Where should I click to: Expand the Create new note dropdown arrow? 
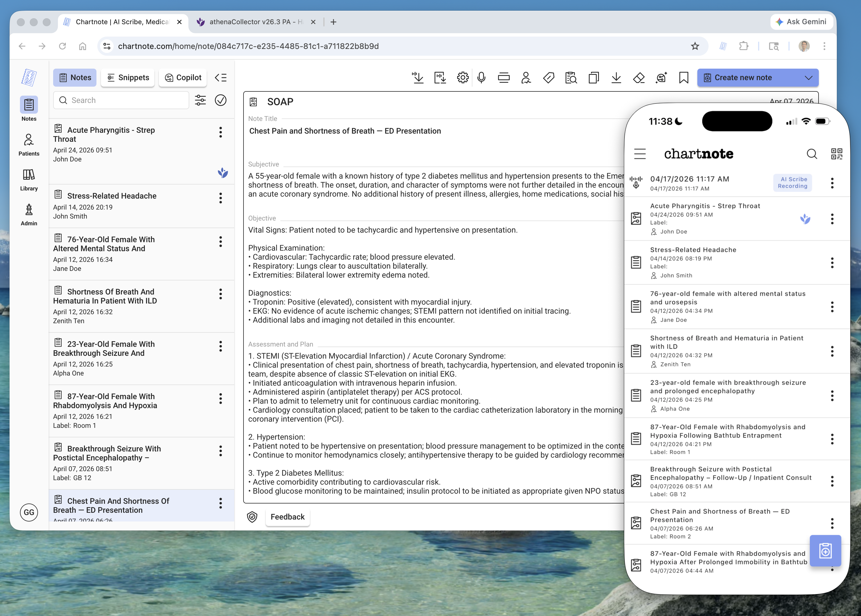pyautogui.click(x=809, y=78)
